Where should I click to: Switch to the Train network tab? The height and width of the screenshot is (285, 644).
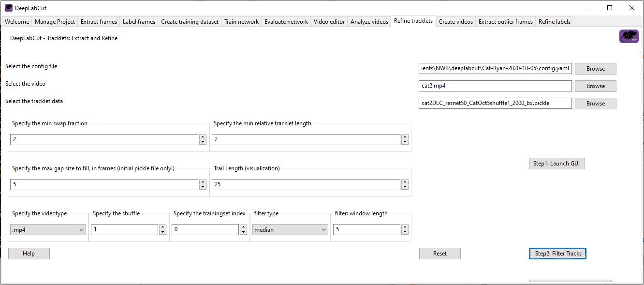click(241, 21)
